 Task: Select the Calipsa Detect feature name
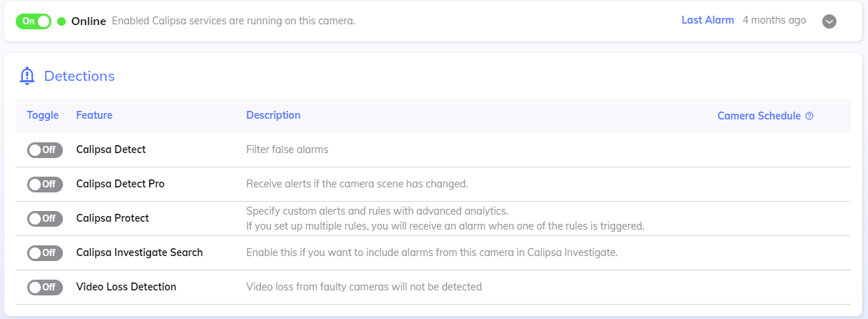(x=111, y=149)
